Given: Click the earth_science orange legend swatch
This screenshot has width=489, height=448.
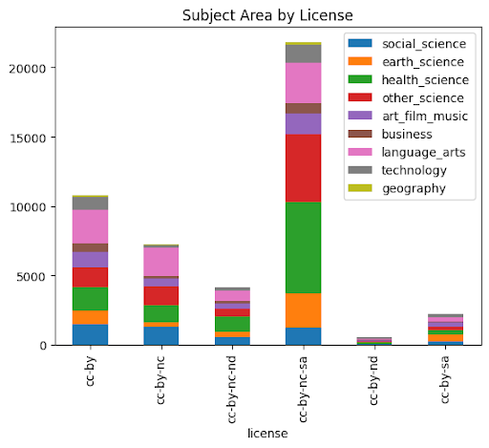Looking at the screenshot, I should [360, 61].
